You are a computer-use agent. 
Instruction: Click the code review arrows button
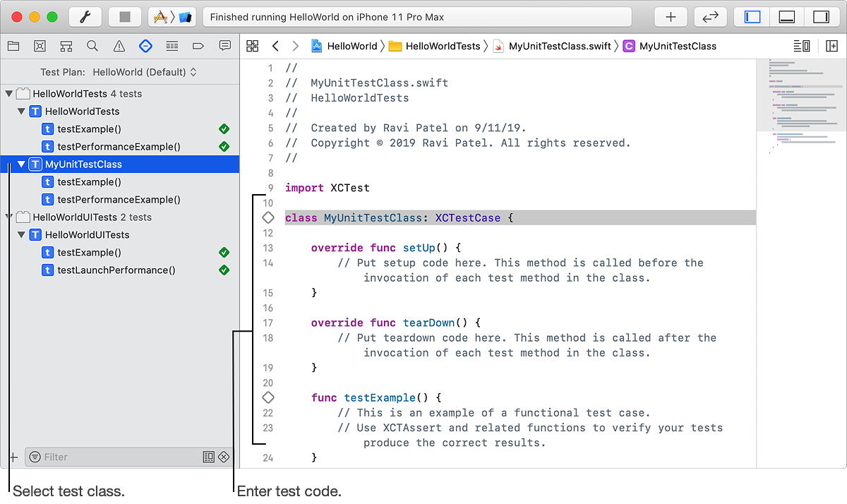(x=711, y=17)
